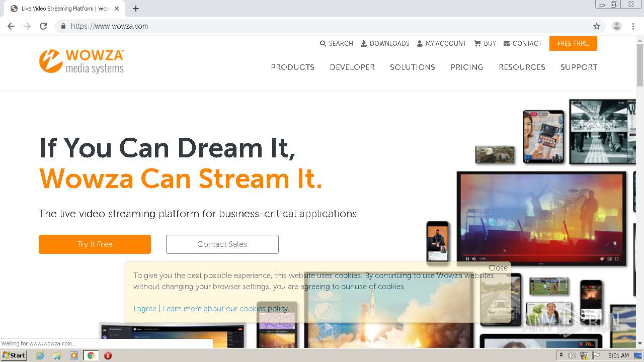Click the browser forward arrow
This screenshot has height=362, width=644.
coord(27,26)
